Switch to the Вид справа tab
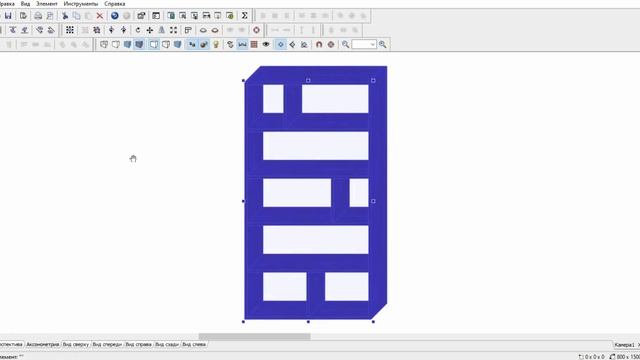Screen dimensions: 640x360 tap(138, 344)
